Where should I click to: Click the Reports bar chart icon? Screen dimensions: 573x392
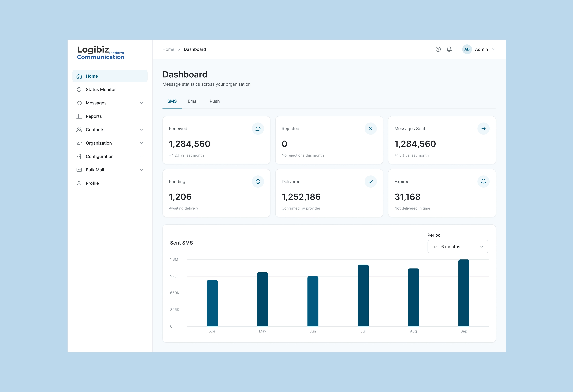click(x=79, y=116)
